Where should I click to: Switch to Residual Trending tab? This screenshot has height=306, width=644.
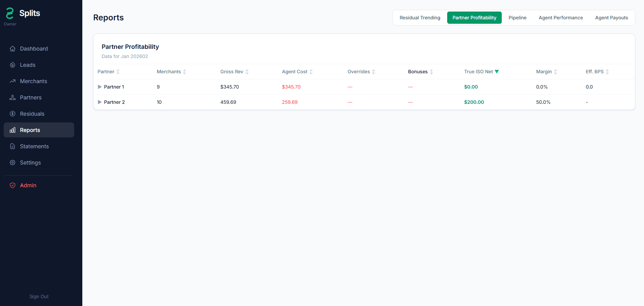tap(420, 18)
